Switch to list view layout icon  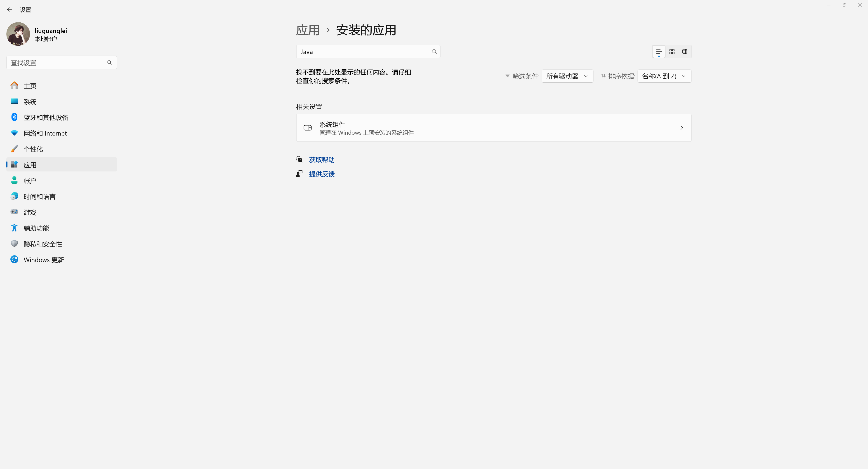tap(659, 52)
